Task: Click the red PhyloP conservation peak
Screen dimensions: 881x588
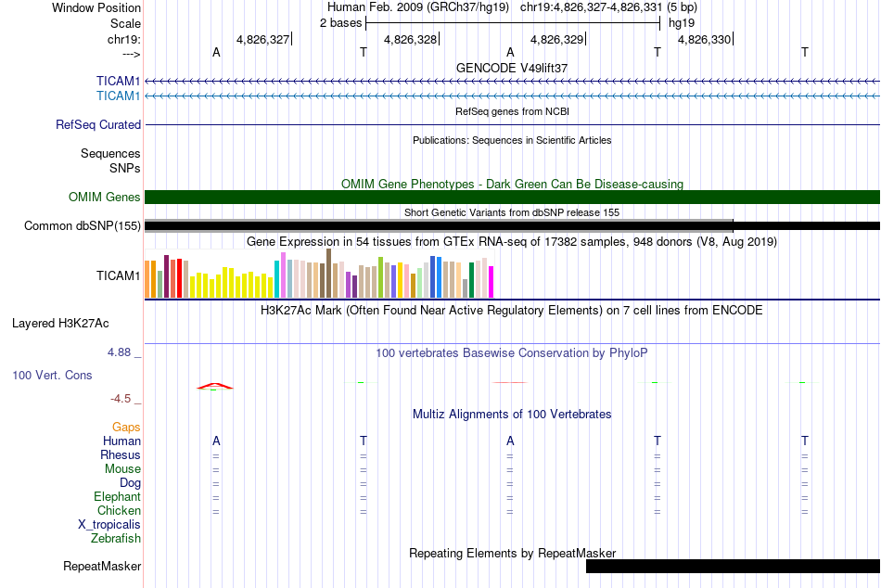Action: [x=214, y=386]
